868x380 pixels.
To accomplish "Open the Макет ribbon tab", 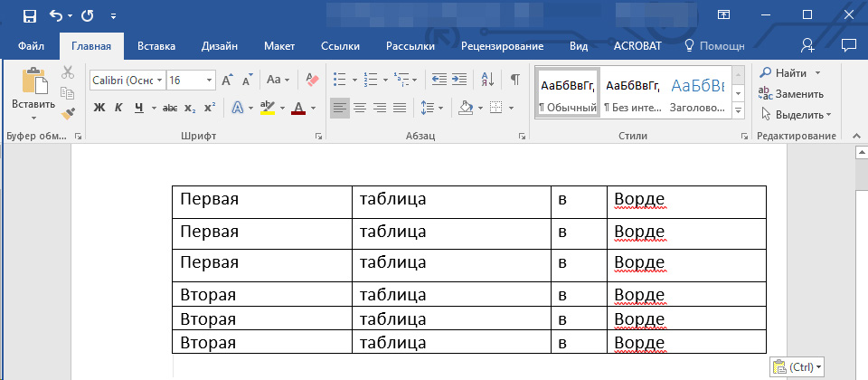I will pos(279,46).
